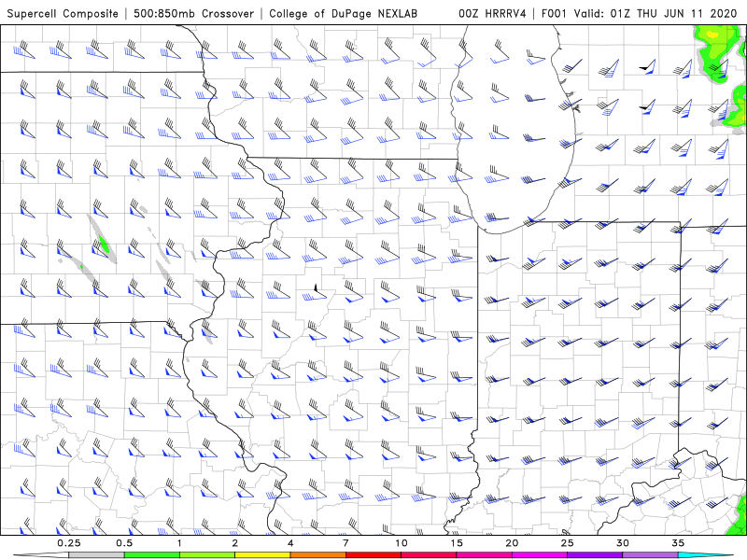The image size is (747, 560).
Task: Click the 30 value on the color scale
Action: click(622, 543)
